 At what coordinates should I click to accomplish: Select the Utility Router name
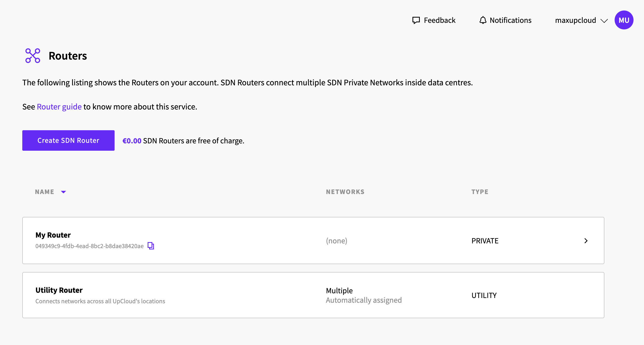pos(59,290)
